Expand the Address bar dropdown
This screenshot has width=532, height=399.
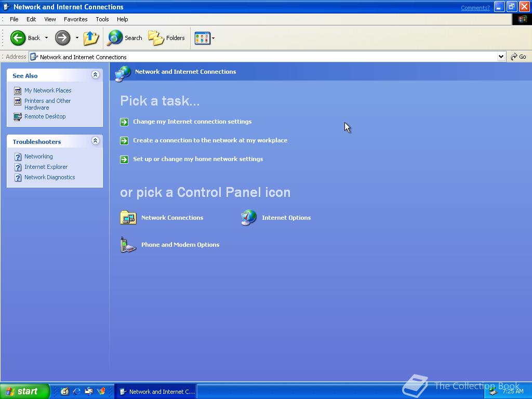click(501, 57)
